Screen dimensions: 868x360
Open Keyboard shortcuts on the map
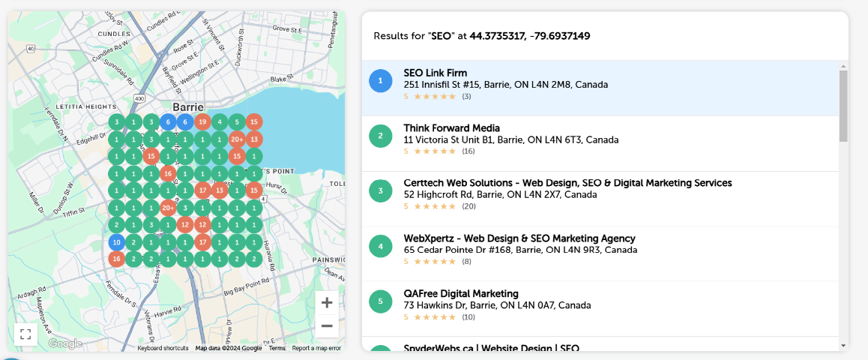coord(163,348)
